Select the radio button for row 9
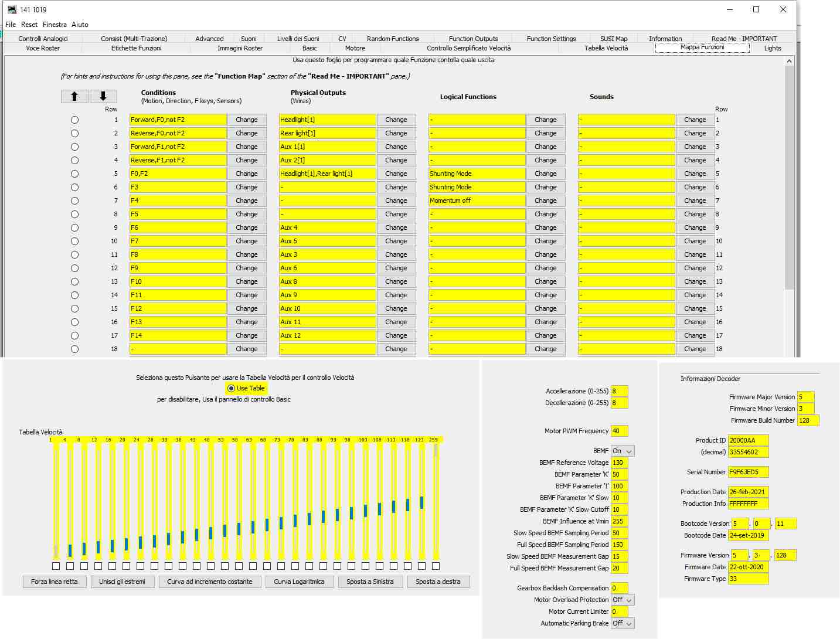Screen dimensions: 840x639 [74, 227]
